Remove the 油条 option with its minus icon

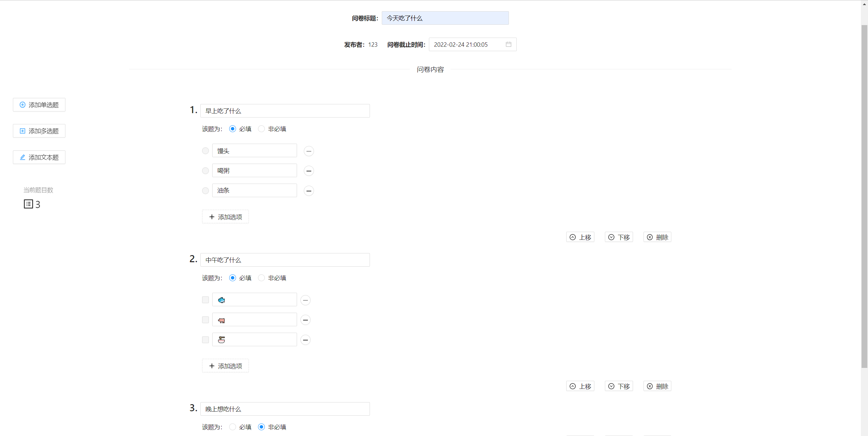click(x=309, y=191)
